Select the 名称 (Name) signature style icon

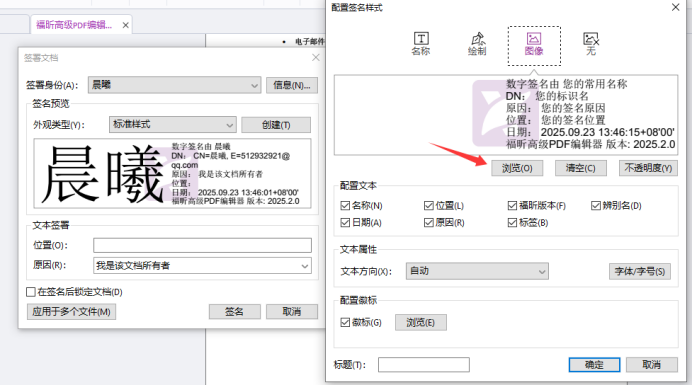coord(420,44)
